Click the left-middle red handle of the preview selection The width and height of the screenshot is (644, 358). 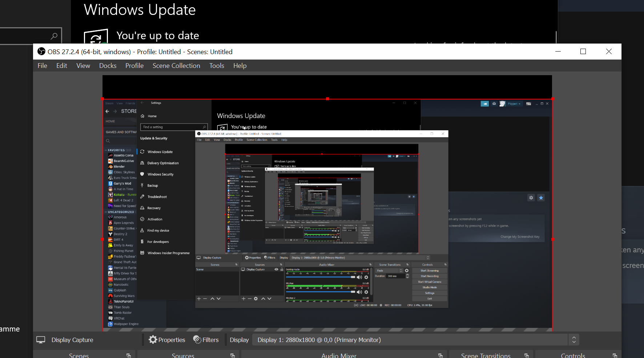point(102,239)
